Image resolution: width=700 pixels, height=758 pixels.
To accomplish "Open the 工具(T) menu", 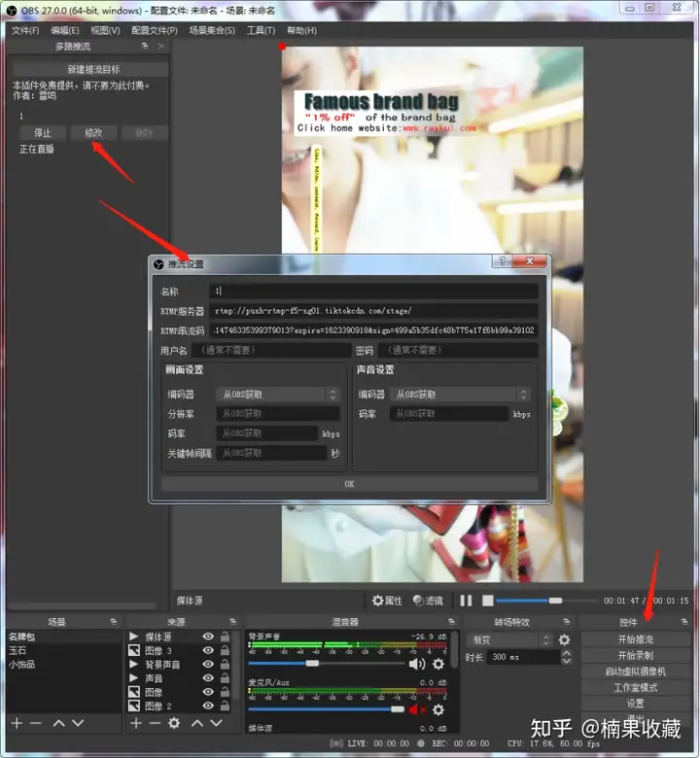I will 261,30.
